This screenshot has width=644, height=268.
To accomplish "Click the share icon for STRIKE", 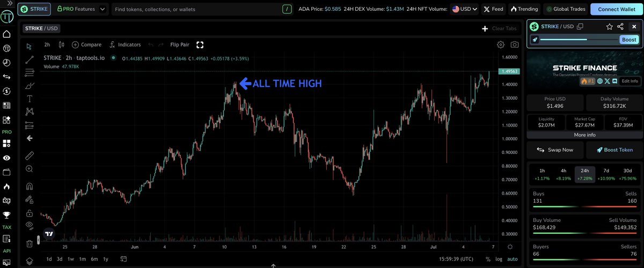I will [620, 26].
